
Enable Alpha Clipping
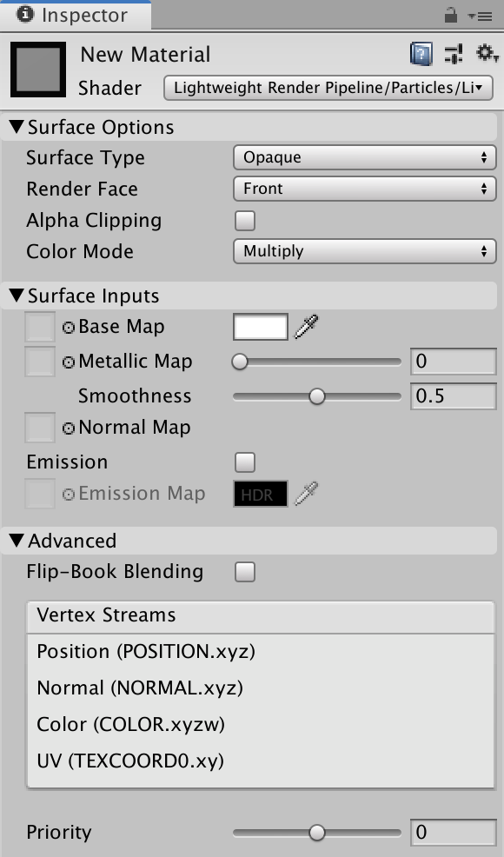pos(246,220)
